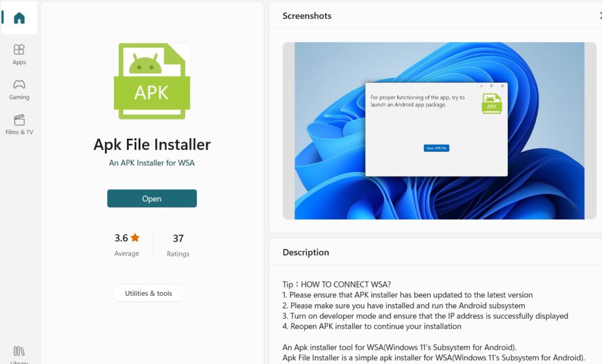Click the Description section header

(306, 252)
